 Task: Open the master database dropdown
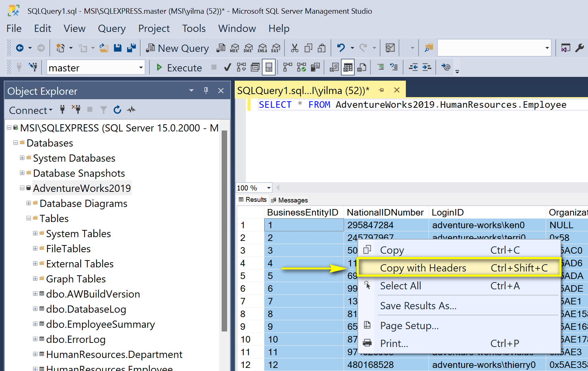141,67
